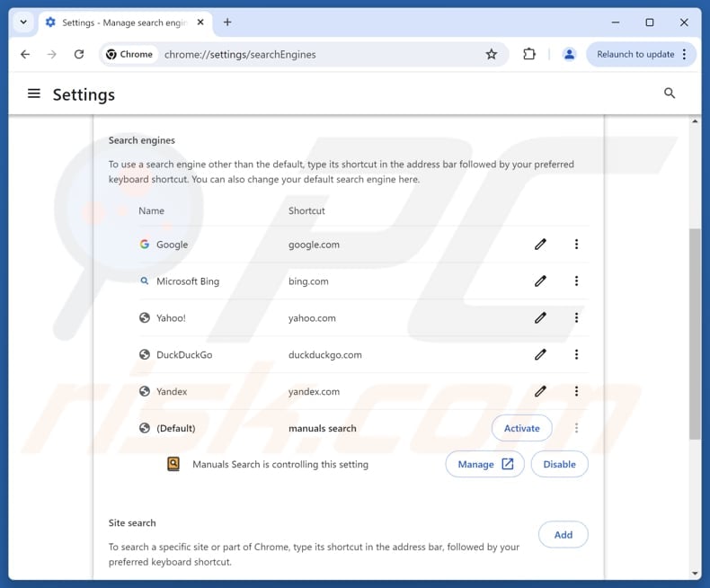This screenshot has width=710, height=588.
Task: Click the Site search heading
Action: [x=132, y=522]
